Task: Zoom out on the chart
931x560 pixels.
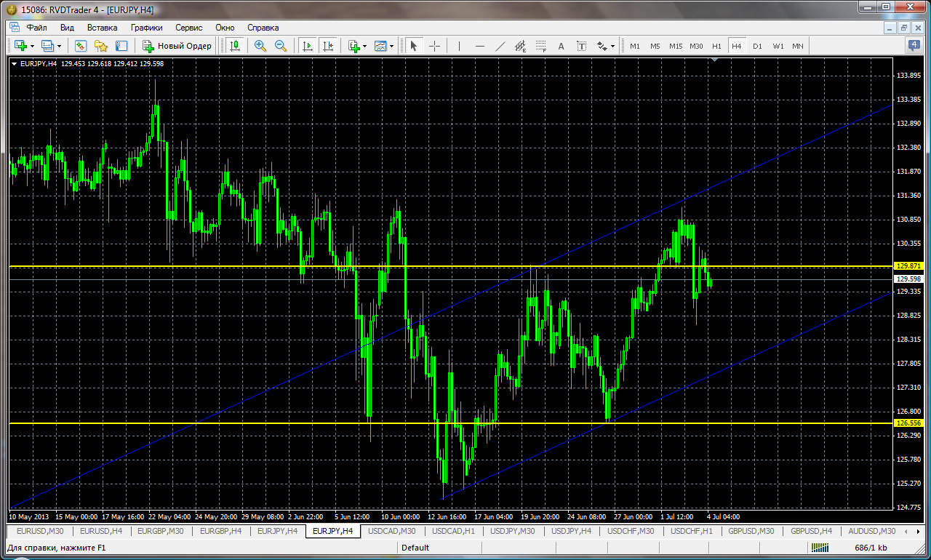Action: click(x=281, y=46)
